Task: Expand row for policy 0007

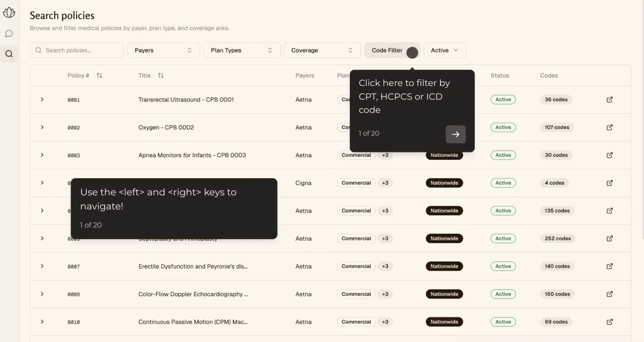Action: [x=42, y=266]
